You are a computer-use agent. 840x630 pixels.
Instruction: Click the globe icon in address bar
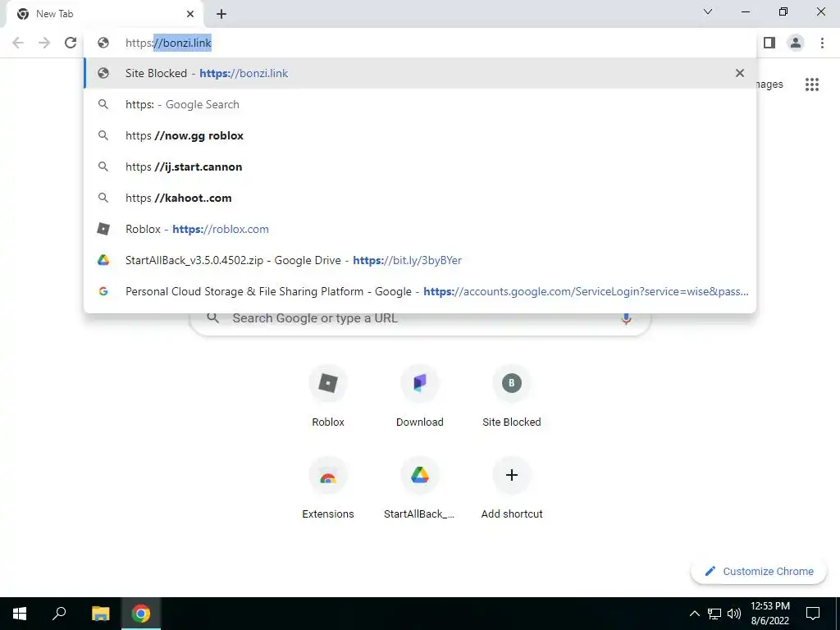click(103, 43)
